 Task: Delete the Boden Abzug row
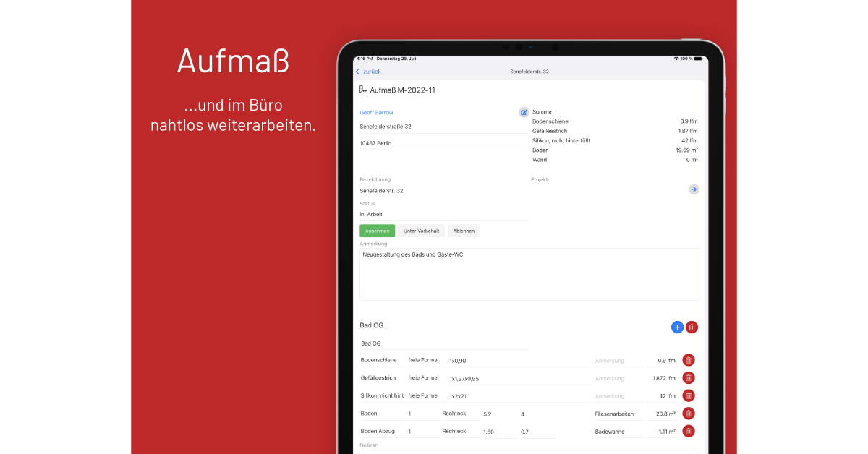(x=689, y=432)
